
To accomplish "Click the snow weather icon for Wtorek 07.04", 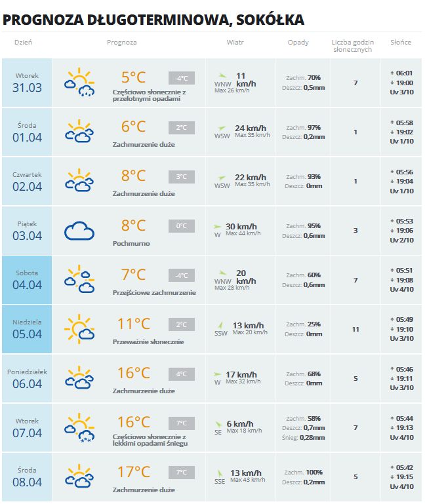I will tap(79, 427).
